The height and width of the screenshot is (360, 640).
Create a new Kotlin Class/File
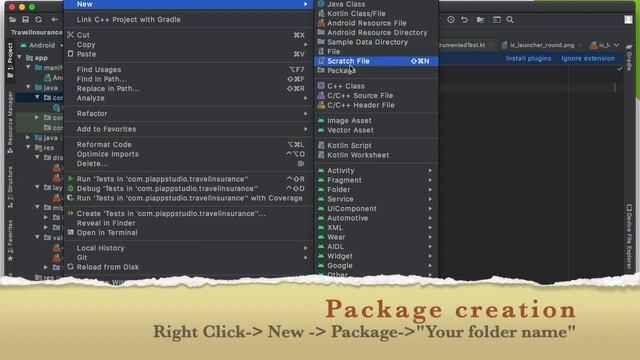[x=376, y=13]
